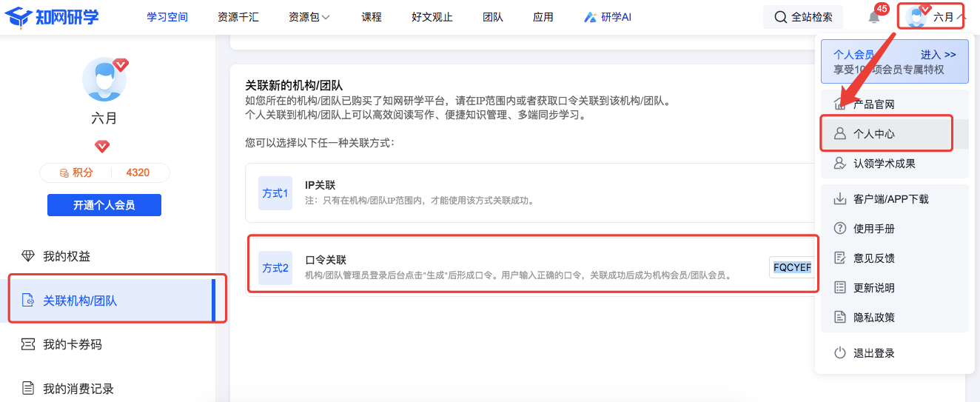Open 我的卡券码 in the sidebar
Viewport: 980px width, 402px height.
click(x=72, y=344)
